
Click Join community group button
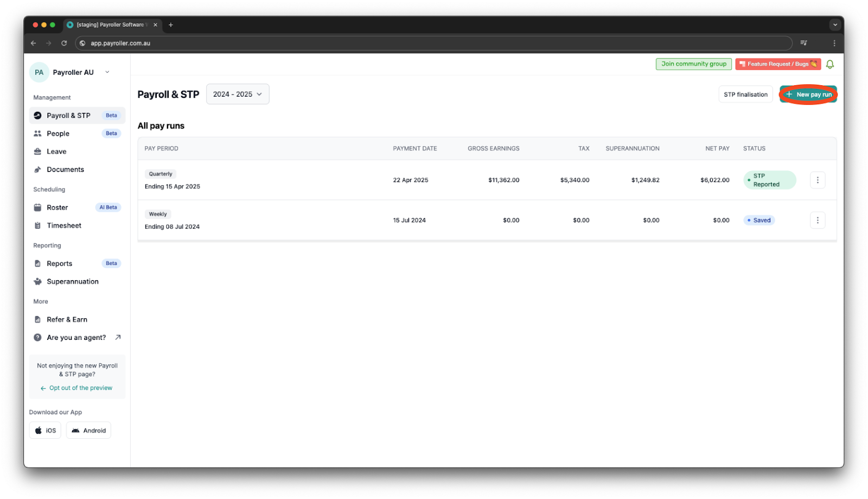click(693, 64)
